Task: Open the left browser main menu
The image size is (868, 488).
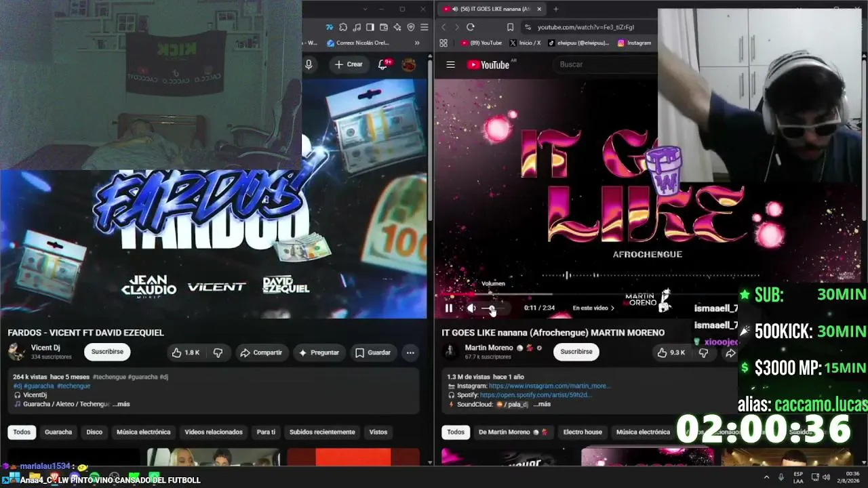Action: click(425, 27)
